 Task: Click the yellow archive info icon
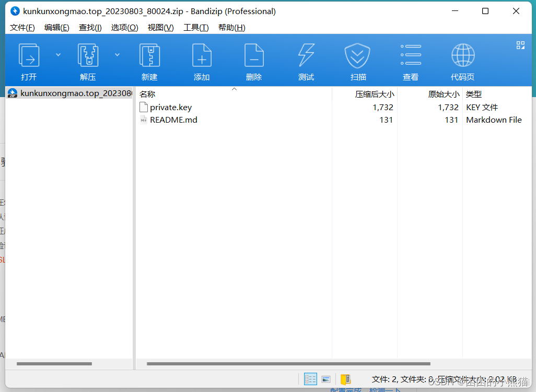click(346, 379)
